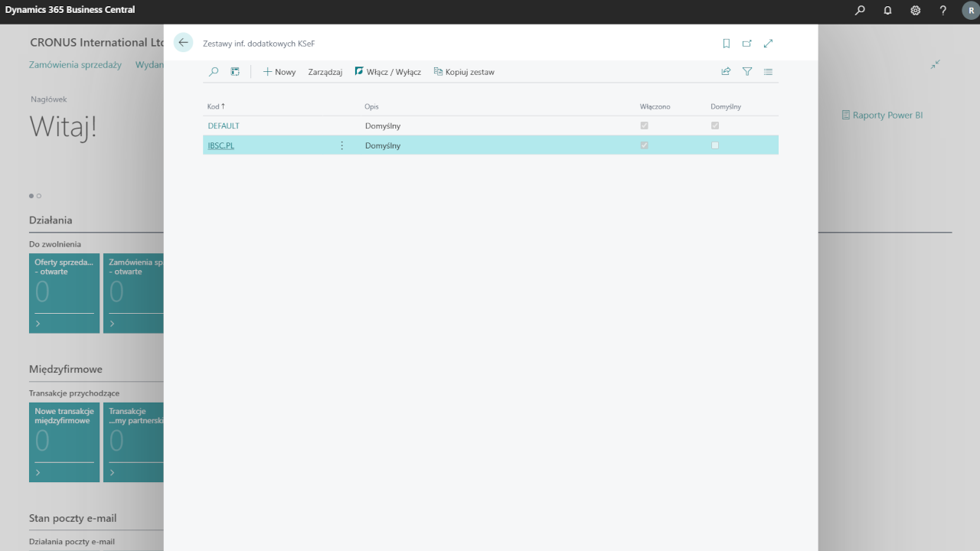Toggle the filter pane icon

point(747,72)
